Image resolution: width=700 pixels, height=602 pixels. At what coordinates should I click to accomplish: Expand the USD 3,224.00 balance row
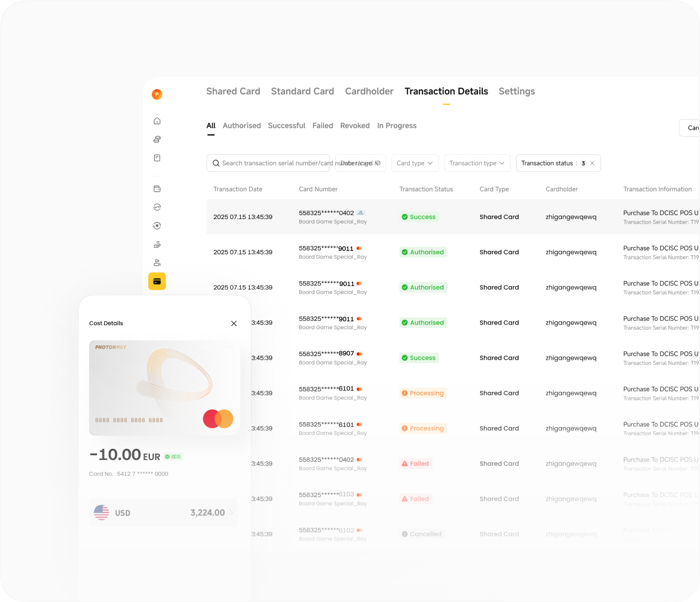pos(163,513)
